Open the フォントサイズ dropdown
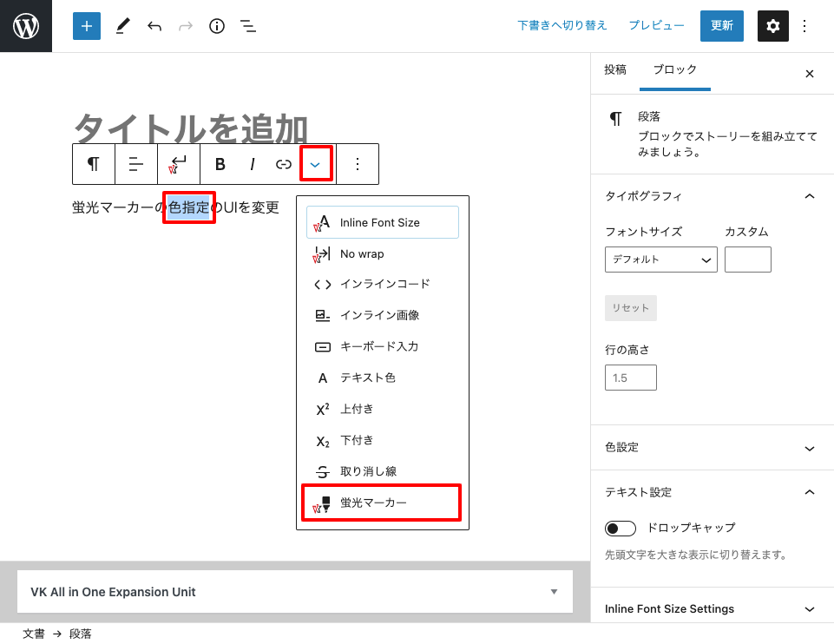This screenshot has height=644, width=834. [x=660, y=260]
